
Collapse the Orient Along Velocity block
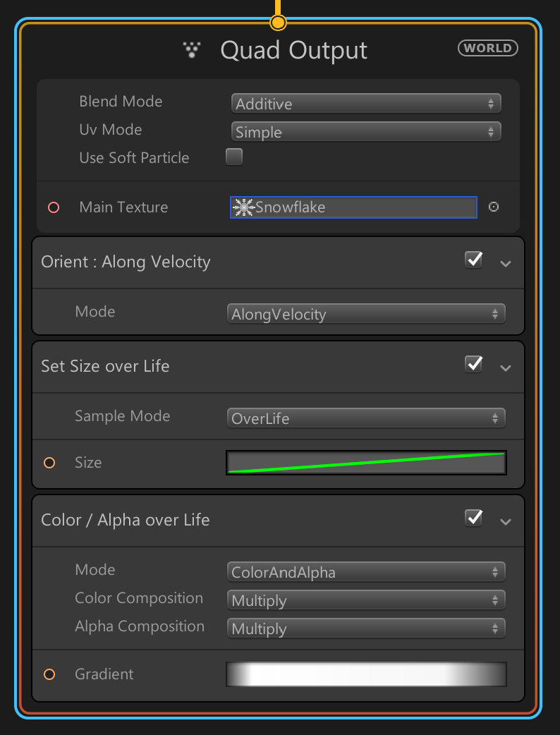pos(505,263)
